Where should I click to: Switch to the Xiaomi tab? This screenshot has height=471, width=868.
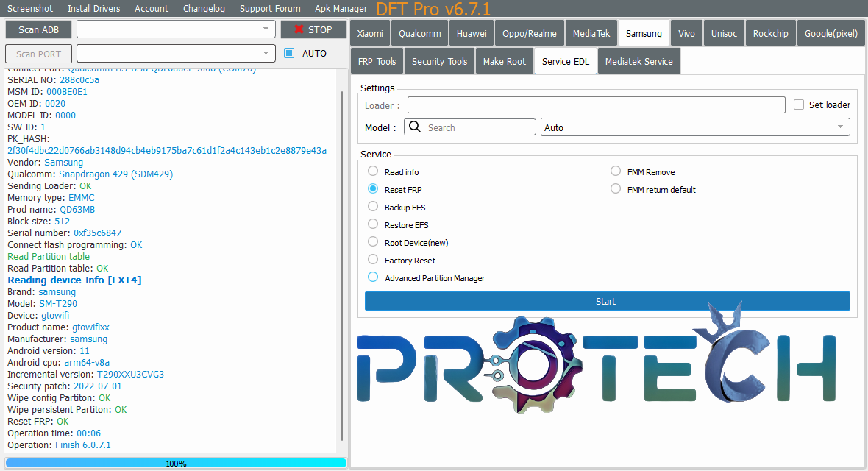[x=370, y=33]
